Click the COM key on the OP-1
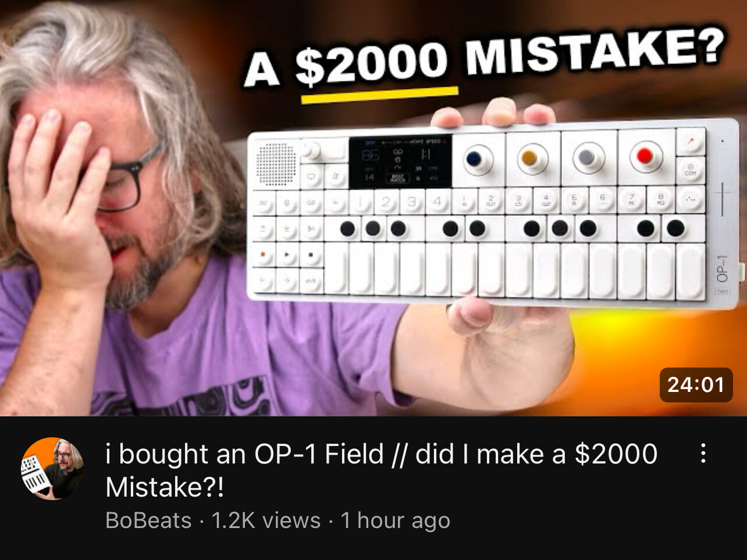The image size is (747, 560). (x=691, y=170)
